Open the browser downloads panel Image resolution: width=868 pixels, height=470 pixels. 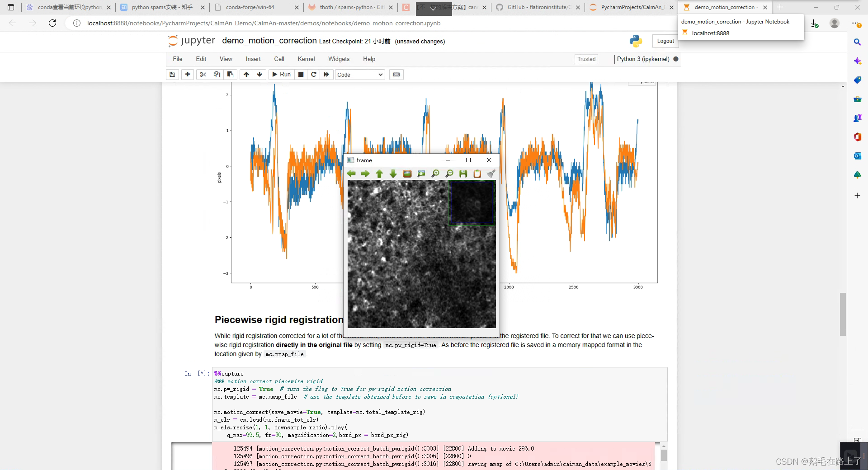(x=814, y=23)
